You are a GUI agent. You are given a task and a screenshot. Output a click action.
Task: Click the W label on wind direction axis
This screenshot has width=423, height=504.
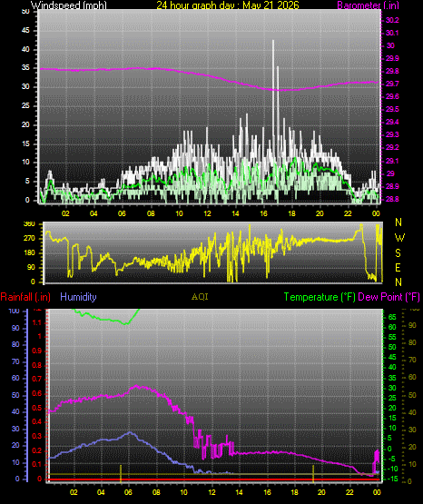(x=398, y=238)
